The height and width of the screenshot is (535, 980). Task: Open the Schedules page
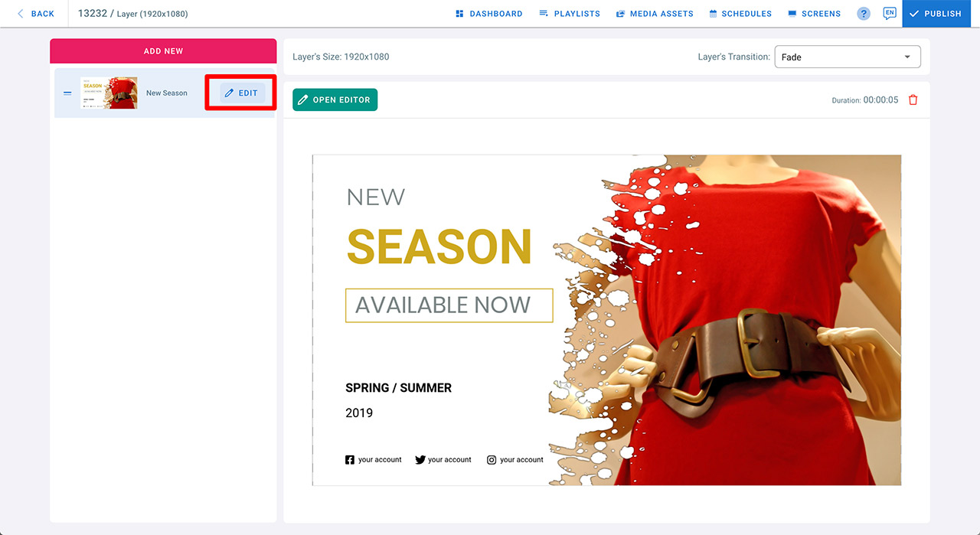[740, 14]
